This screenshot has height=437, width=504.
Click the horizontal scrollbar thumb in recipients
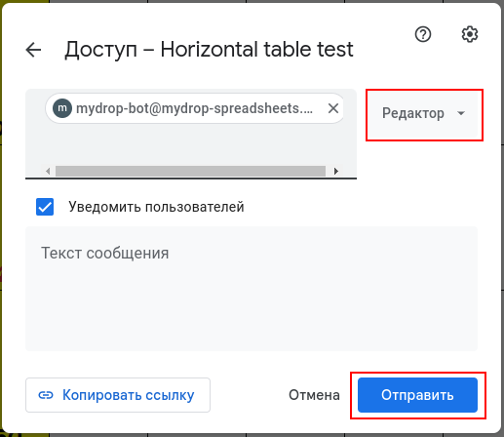point(190,171)
